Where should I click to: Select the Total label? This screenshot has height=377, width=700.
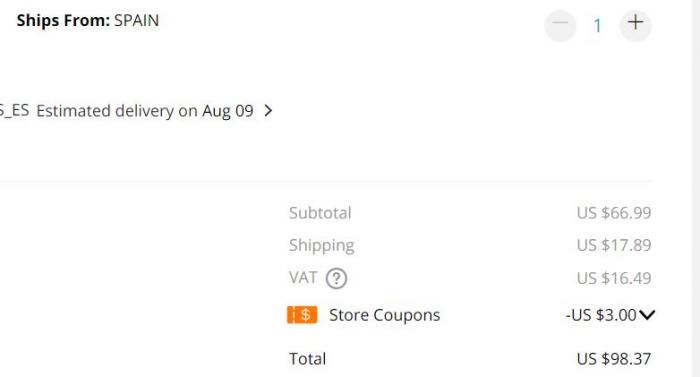point(308,359)
